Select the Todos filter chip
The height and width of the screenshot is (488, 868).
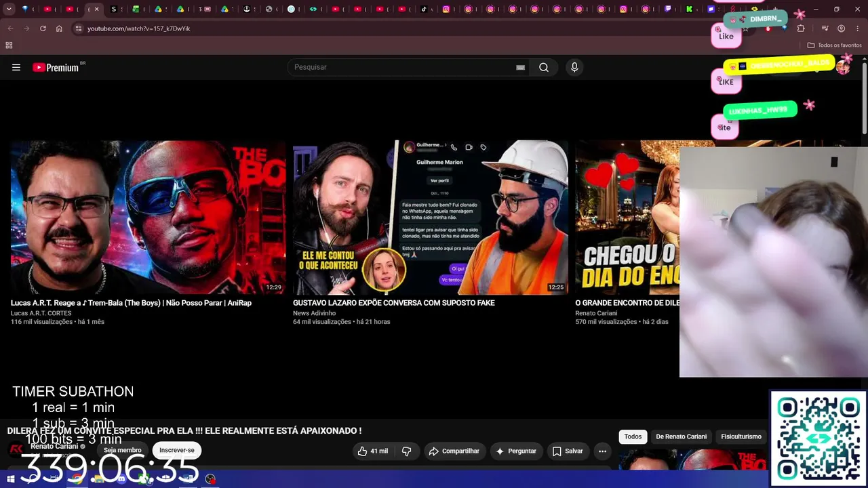click(633, 436)
